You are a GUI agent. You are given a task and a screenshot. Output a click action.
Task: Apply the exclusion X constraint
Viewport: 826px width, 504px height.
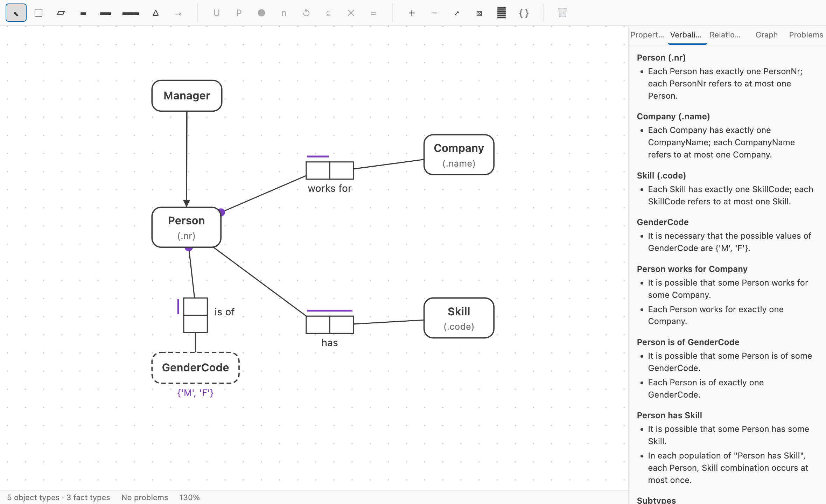(351, 13)
